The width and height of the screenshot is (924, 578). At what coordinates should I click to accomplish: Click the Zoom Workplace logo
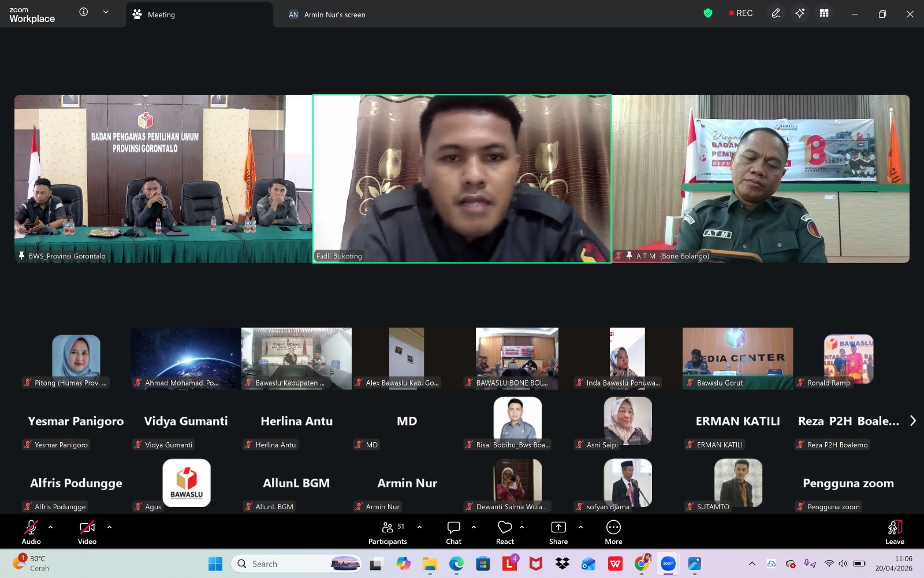click(32, 14)
